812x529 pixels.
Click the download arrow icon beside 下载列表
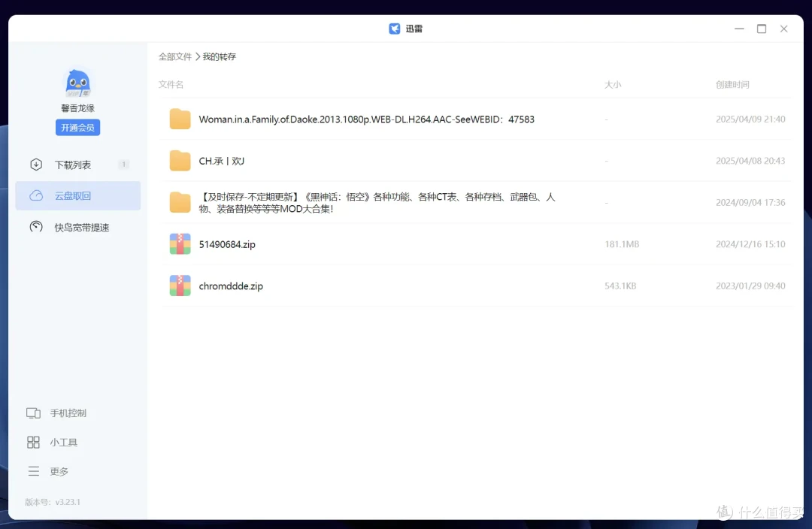(36, 165)
